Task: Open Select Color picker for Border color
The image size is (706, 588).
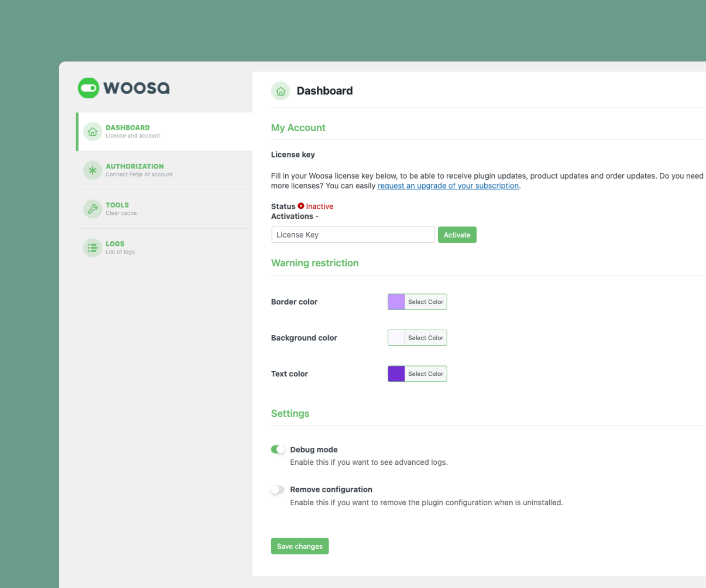Action: click(425, 302)
